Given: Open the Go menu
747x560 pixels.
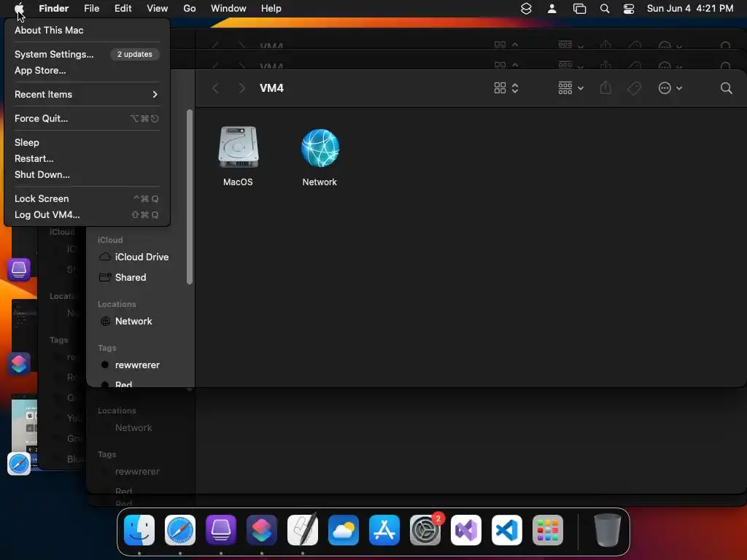Looking at the screenshot, I should [190, 8].
